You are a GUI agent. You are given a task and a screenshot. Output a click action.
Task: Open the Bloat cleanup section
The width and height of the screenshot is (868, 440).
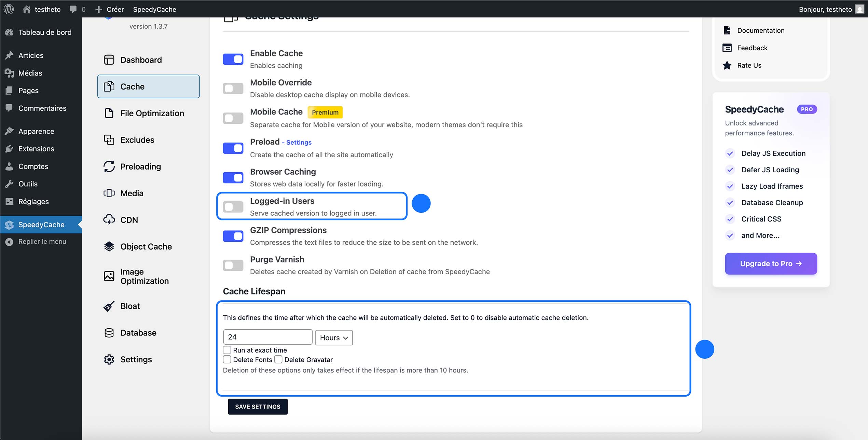pyautogui.click(x=130, y=306)
